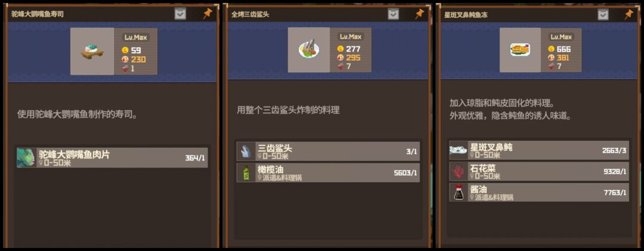644x251 pixels.
Task: Toggle the checkbox on 驼峰大鹦嘴鱼寿司 panel
Action: 180,14
